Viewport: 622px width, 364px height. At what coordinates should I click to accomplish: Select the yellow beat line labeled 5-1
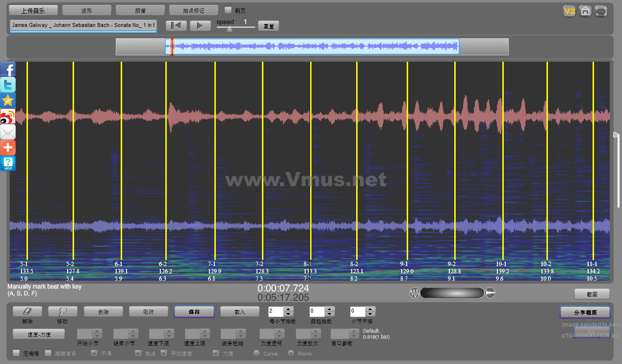(27, 161)
